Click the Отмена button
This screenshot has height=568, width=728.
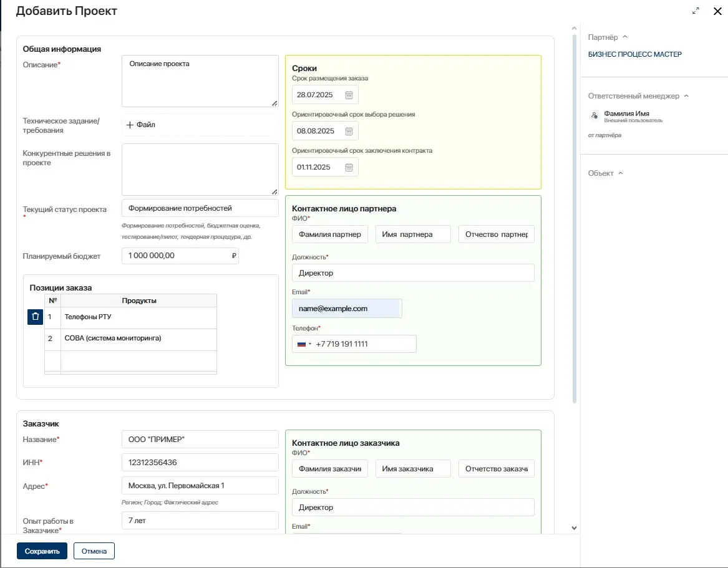(94, 551)
